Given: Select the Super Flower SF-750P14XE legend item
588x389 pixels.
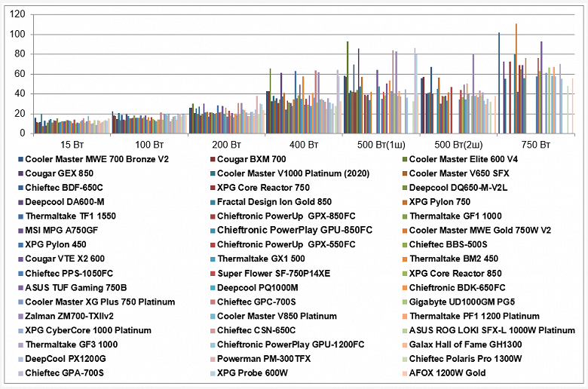Looking at the screenshot, I should [x=271, y=274].
